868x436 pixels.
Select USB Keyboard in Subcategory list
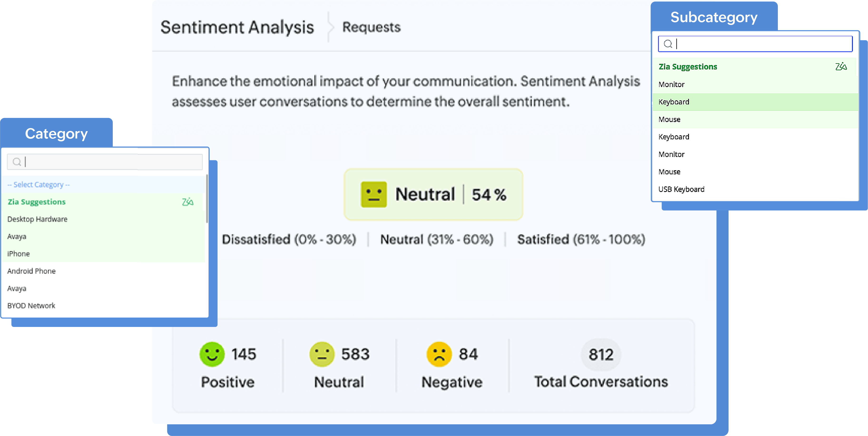681,189
